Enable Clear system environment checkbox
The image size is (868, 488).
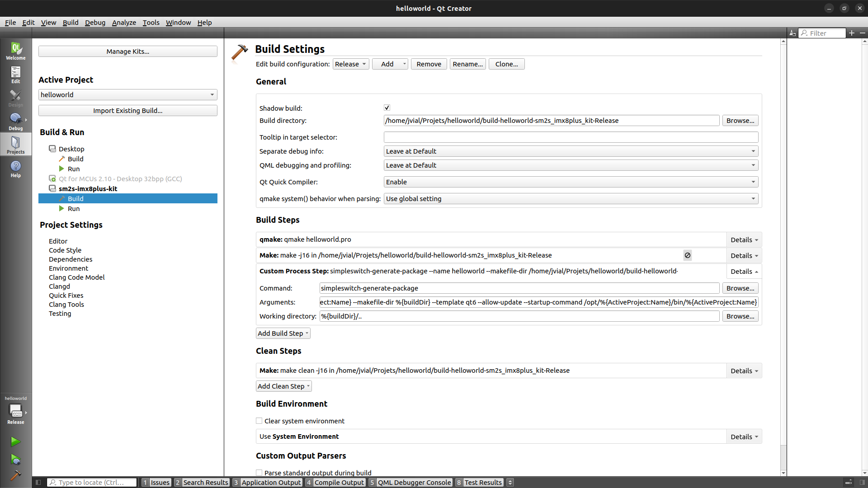pyautogui.click(x=259, y=421)
